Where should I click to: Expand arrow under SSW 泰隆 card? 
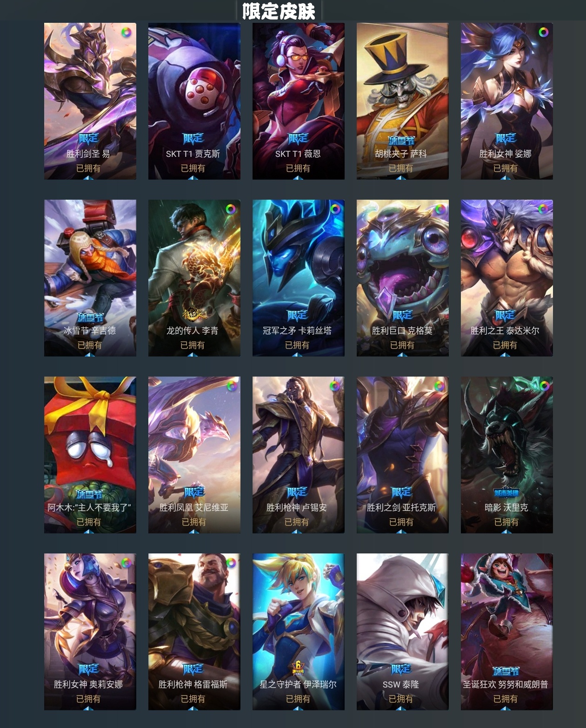(402, 708)
